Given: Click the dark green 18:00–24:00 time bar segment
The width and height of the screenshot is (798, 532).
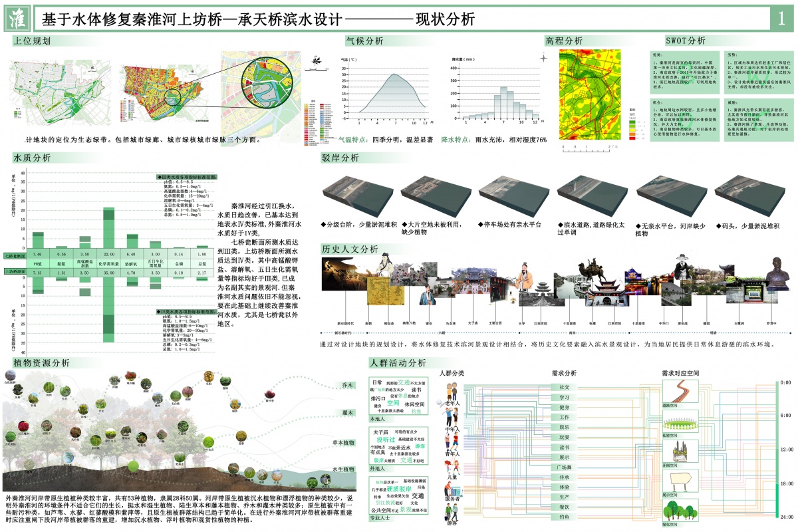Looking at the screenshot, I should (777, 499).
